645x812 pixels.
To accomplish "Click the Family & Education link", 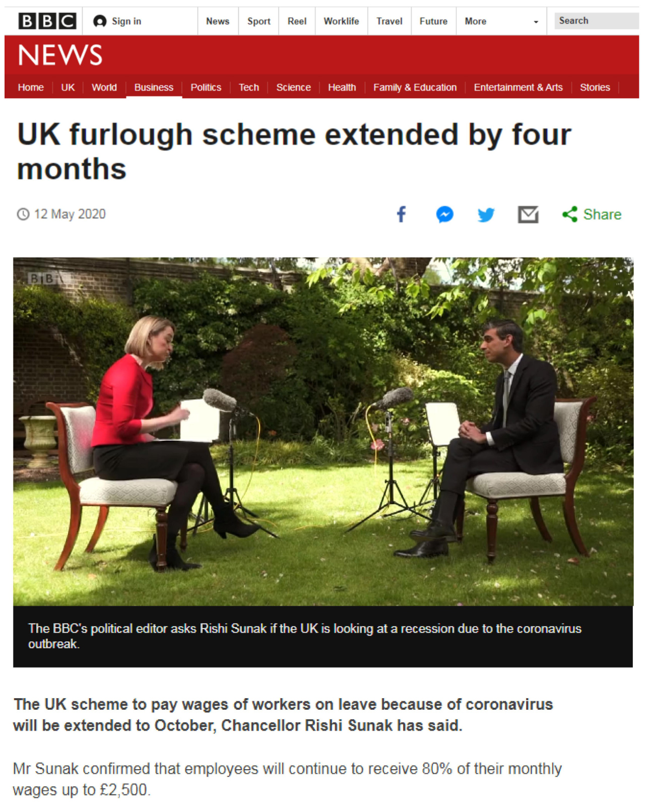I will tap(415, 88).
